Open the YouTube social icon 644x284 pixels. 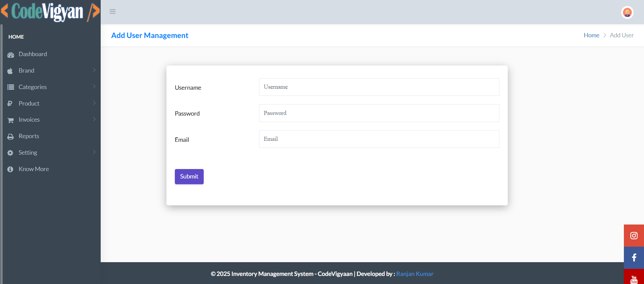point(634,279)
